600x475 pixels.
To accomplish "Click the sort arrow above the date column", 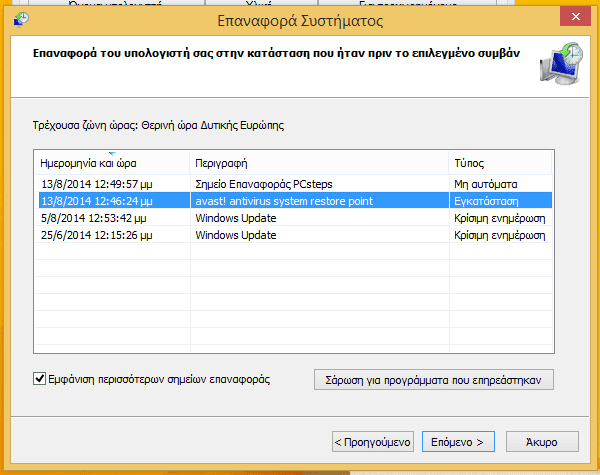I will click(110, 153).
